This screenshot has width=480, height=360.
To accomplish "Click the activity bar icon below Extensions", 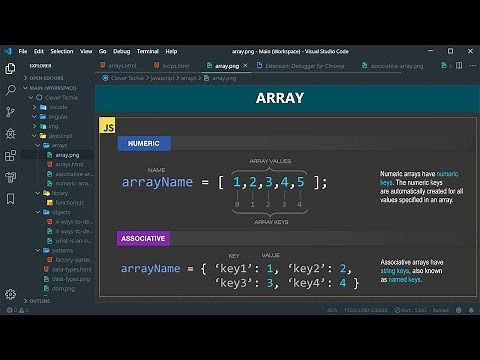I will coord(10,177).
